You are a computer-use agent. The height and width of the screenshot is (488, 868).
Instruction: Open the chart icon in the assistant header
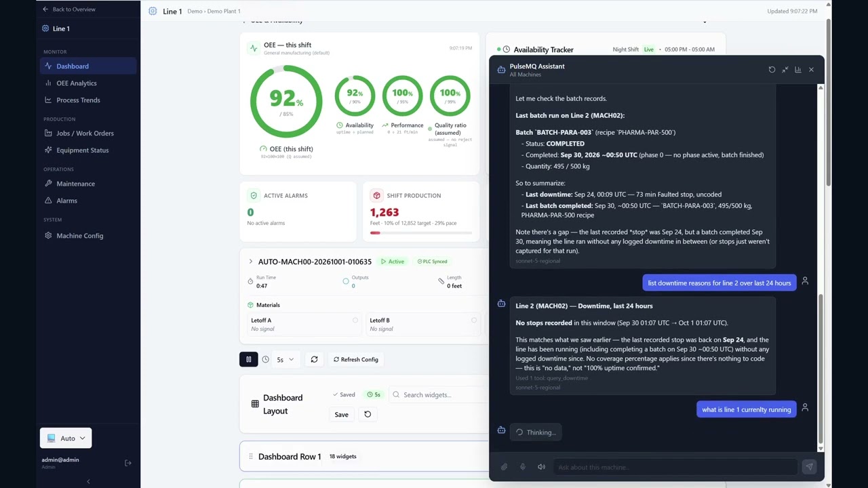coord(797,70)
